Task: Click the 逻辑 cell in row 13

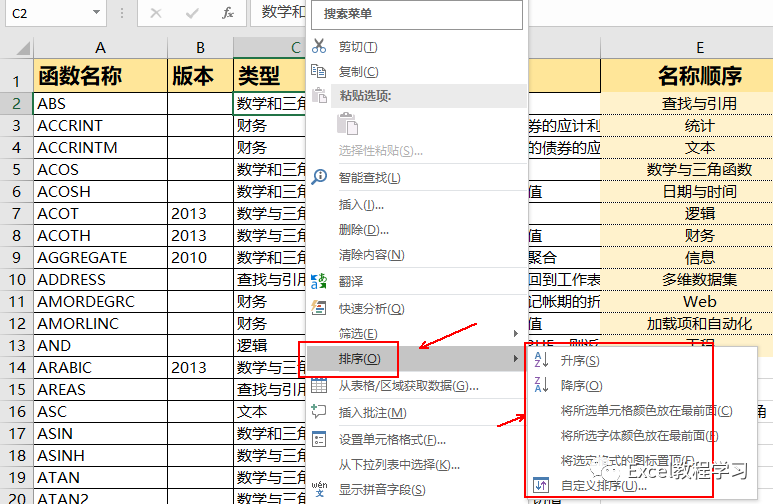Action: 269,346
